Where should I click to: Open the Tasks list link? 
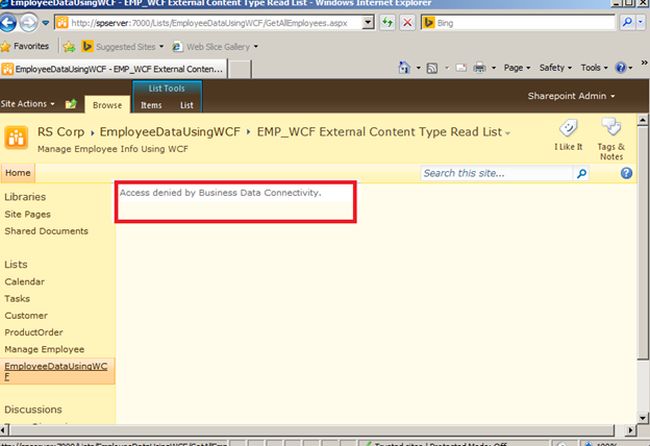17,298
